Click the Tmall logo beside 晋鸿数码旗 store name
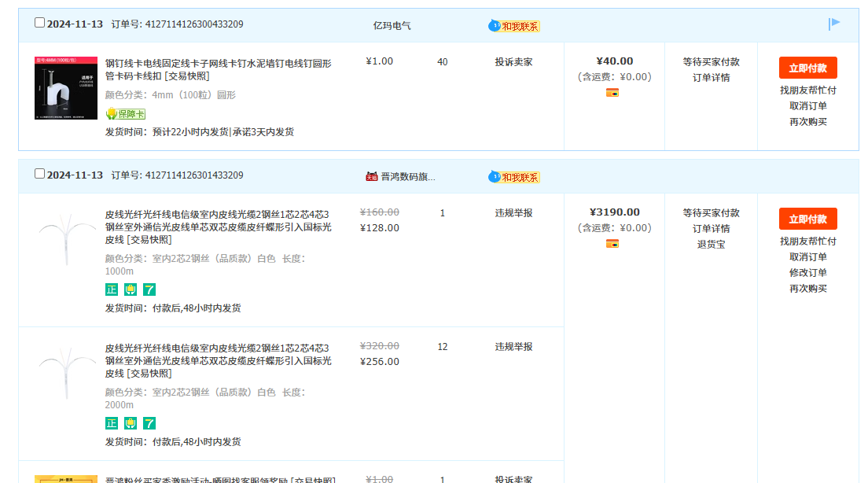The image size is (868, 483). [372, 177]
